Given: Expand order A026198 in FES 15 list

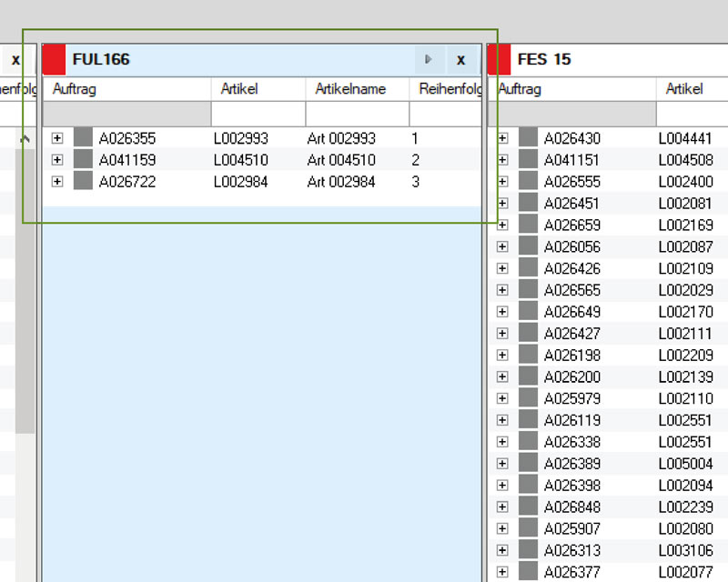Looking at the screenshot, I should 502,356.
